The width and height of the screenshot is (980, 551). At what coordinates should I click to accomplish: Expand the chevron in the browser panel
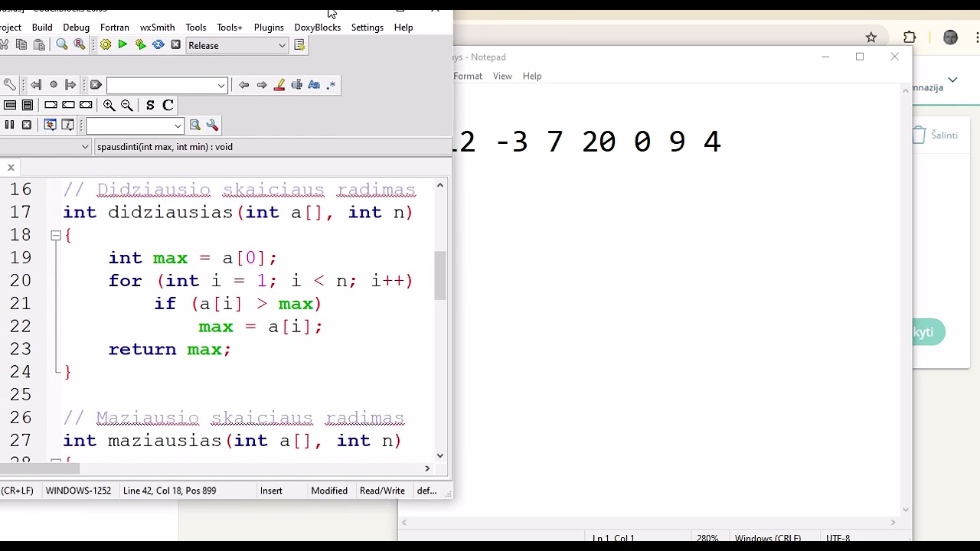(952, 80)
